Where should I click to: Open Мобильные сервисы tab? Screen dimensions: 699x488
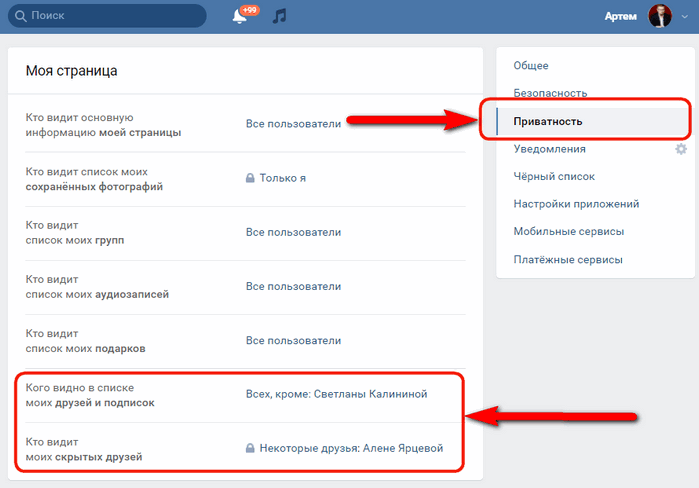(568, 231)
